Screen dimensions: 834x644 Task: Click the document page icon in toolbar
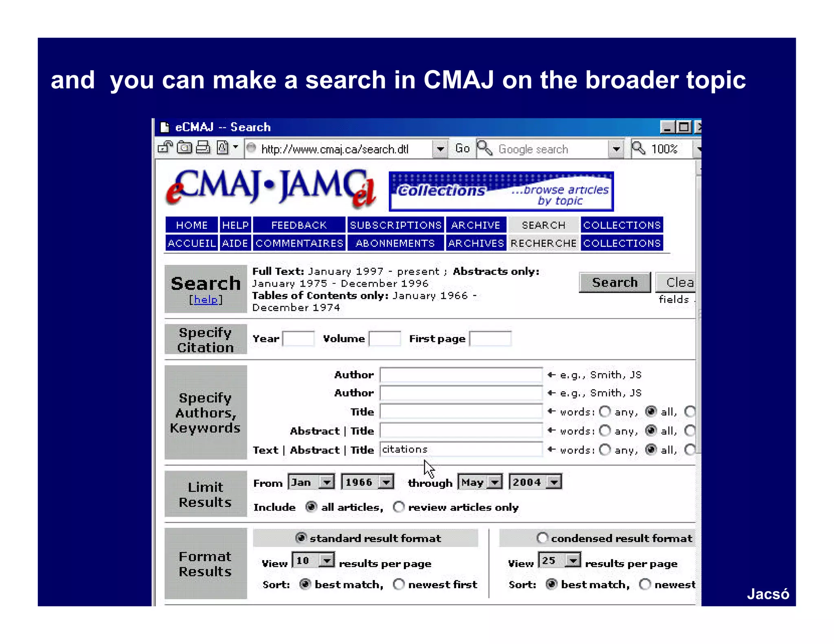point(222,147)
